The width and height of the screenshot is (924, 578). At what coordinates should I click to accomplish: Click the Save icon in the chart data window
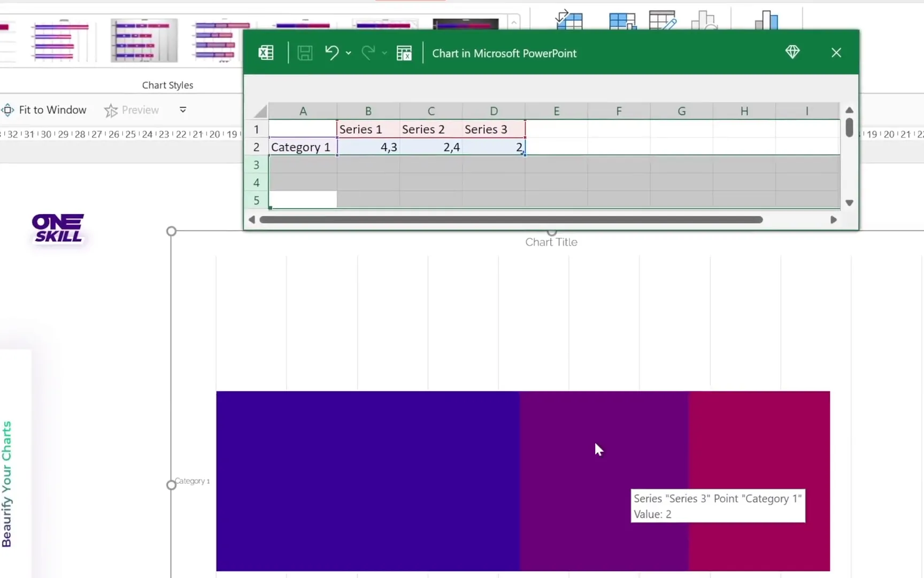(x=305, y=53)
